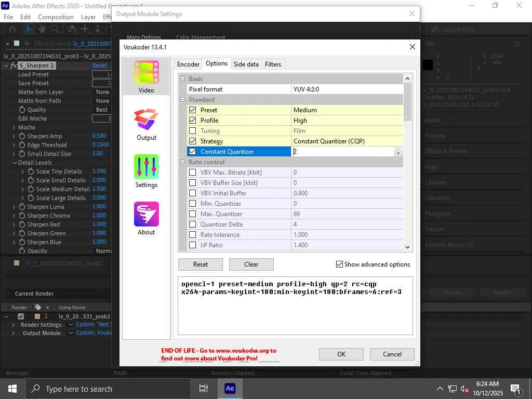The height and width of the screenshot is (399, 532).
Task: Click the Home icon in After Effects toolbar
Action: pyautogui.click(x=12, y=30)
